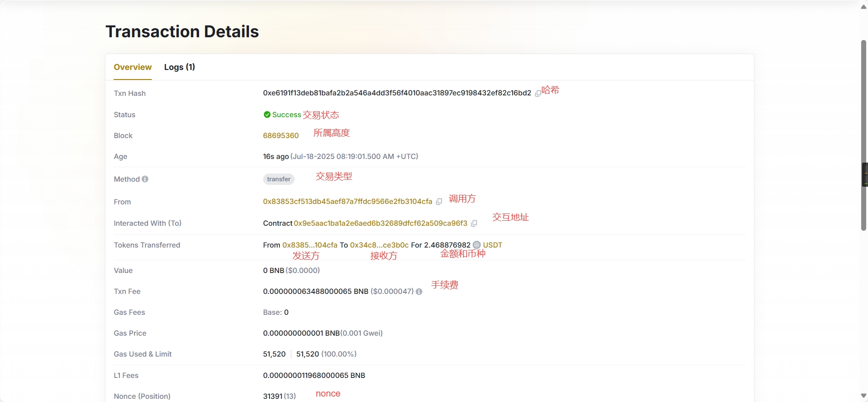Image resolution: width=868 pixels, height=402 pixels.
Task: Click the scrollbar up arrow
Action: coord(863,7)
